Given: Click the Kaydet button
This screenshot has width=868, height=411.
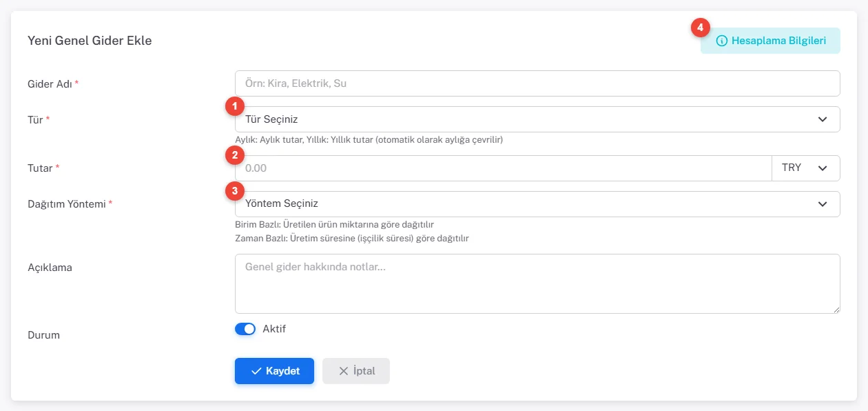Looking at the screenshot, I should [x=274, y=371].
